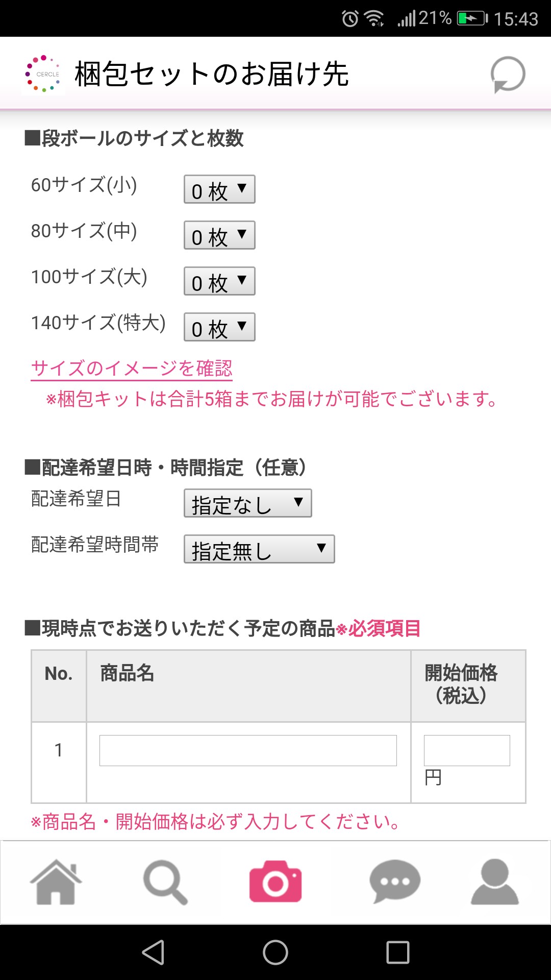Open the 100サイズ(大) quantity dropdown
The image size is (551, 980).
coord(219,281)
